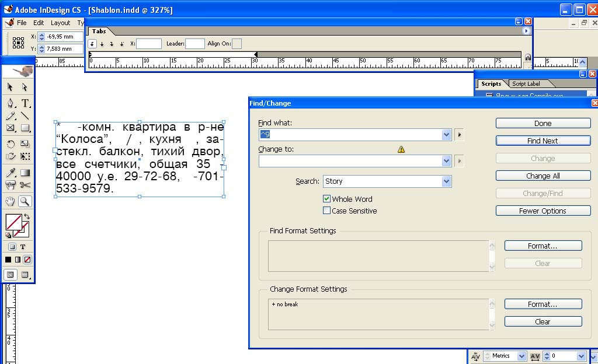Open the Edit menu
The image size is (598, 364).
click(x=39, y=23)
